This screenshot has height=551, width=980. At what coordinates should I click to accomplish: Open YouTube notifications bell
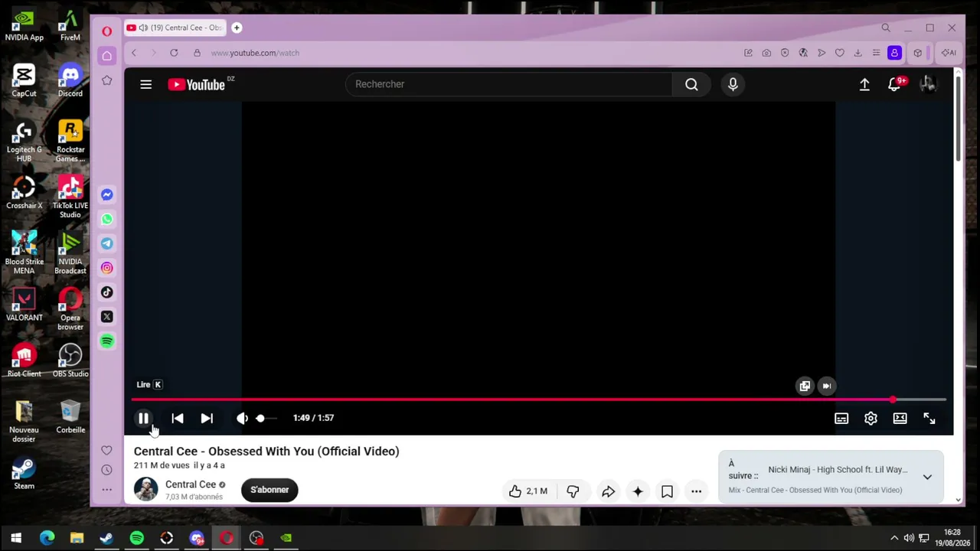[x=894, y=84]
